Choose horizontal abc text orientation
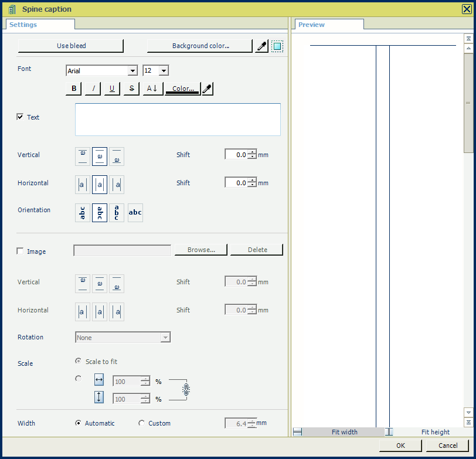 pyautogui.click(x=135, y=213)
